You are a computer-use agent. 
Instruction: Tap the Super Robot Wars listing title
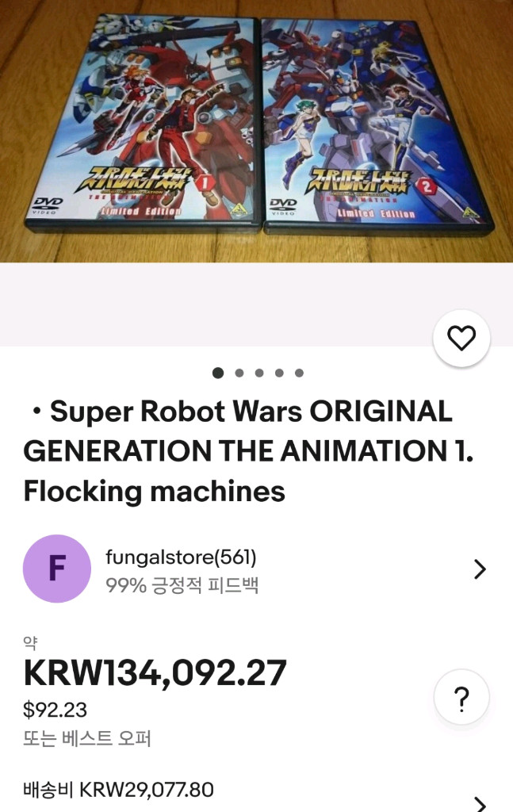tap(238, 451)
